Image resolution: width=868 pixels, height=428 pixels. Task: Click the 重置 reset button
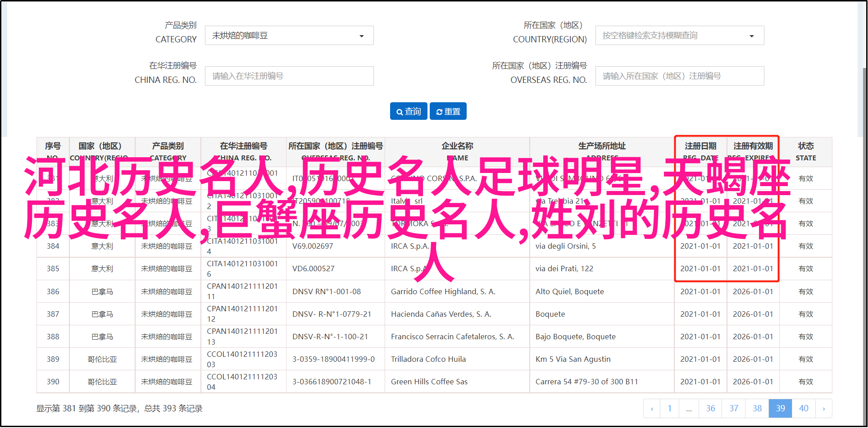448,111
